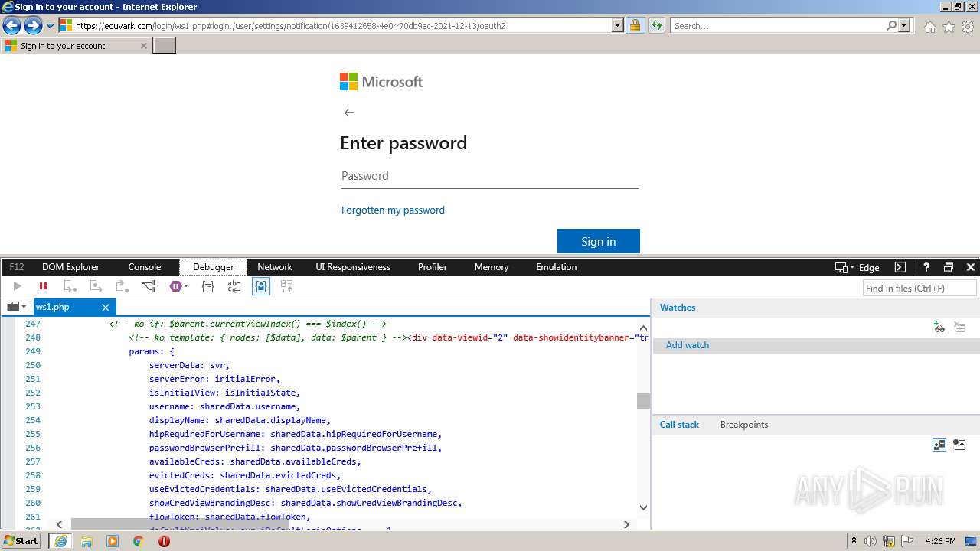This screenshot has height=551, width=980.
Task: Click the Step over debugger icon
Action: click(96, 286)
